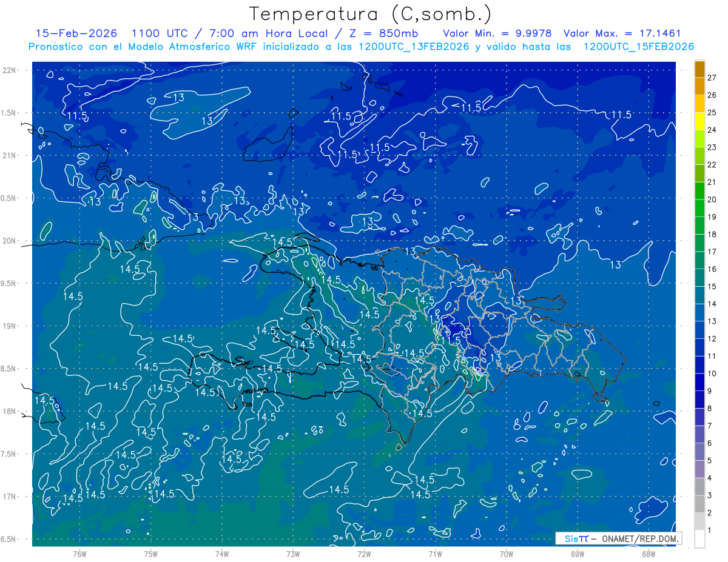Click the "1200UTC_15FEB2026" valid-until time
The width and height of the screenshot is (728, 562).
(638, 47)
